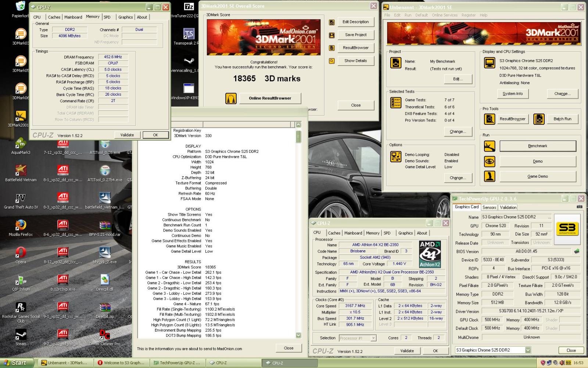Open Validation tab in GPU-Z
The width and height of the screenshot is (588, 368).
pyautogui.click(x=508, y=208)
